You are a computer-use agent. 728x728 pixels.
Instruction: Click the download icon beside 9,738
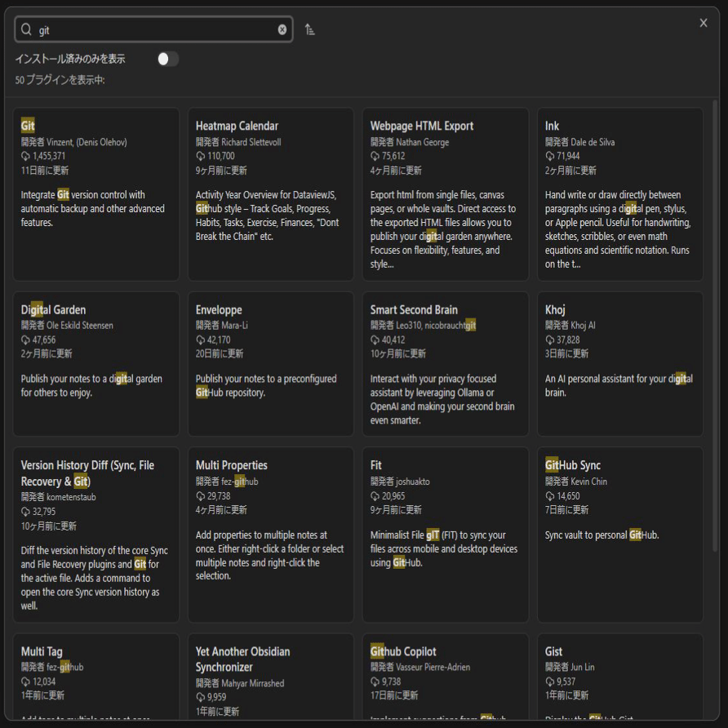coord(375,681)
